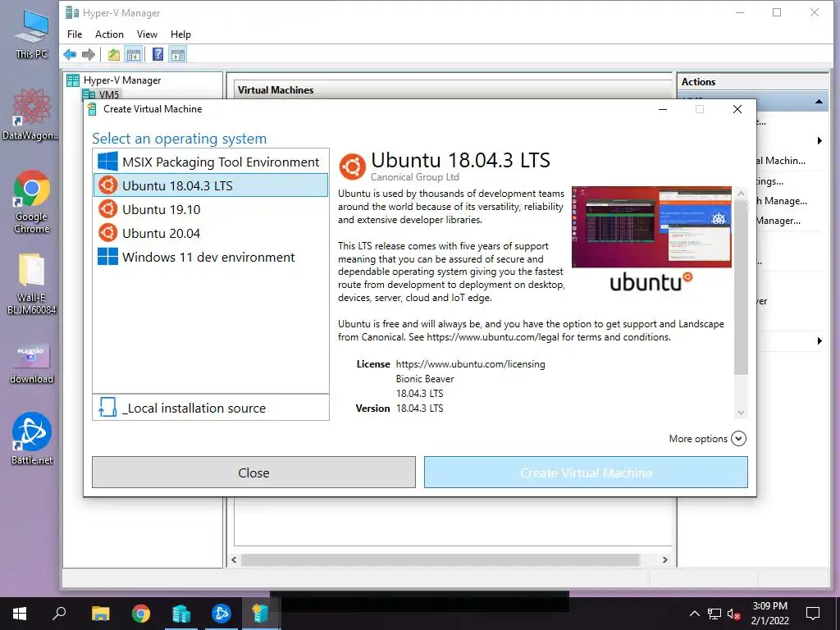Image resolution: width=840 pixels, height=630 pixels.
Task: Open the Battle.net desktop shortcut
Action: [x=32, y=438]
